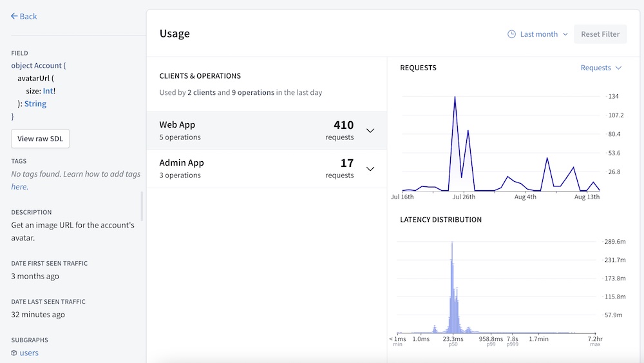Click the '3 operations' text under Admin App
Image resolution: width=644 pixels, height=363 pixels.
coord(180,175)
